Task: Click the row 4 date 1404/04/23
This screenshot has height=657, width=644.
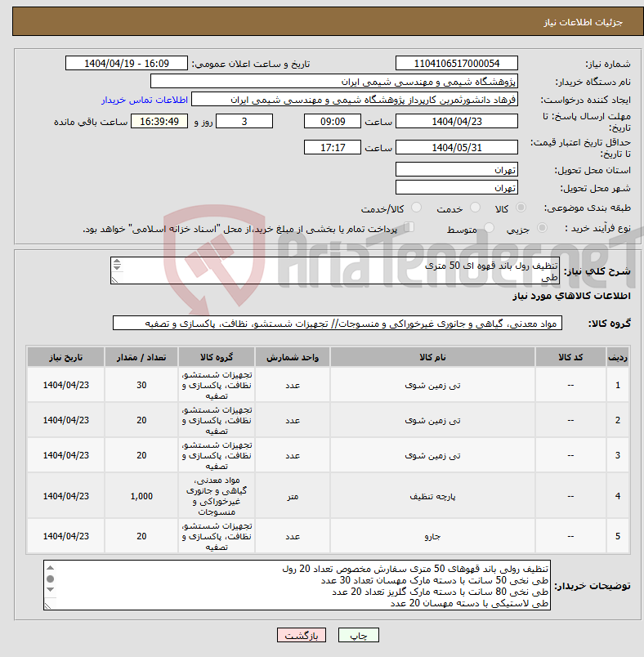Action: coord(65,496)
